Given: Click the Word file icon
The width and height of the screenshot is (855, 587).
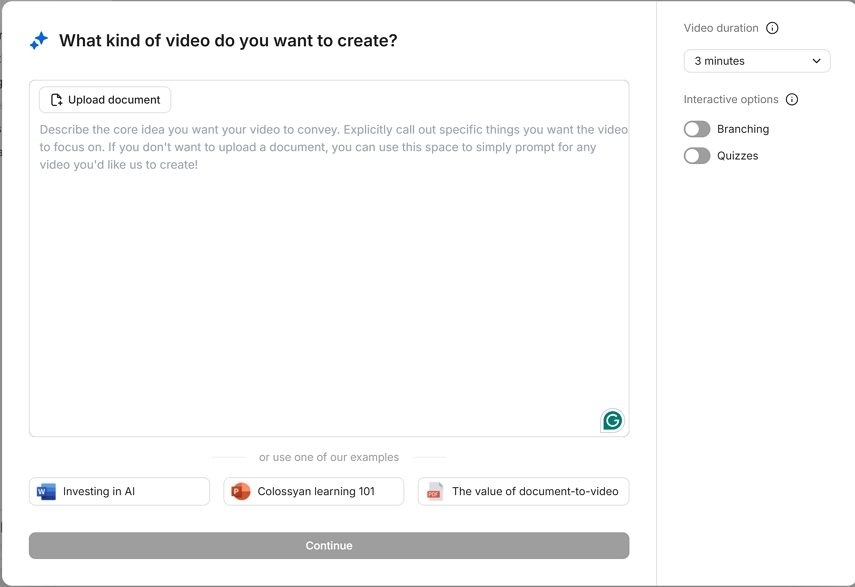Looking at the screenshot, I should (x=46, y=491).
